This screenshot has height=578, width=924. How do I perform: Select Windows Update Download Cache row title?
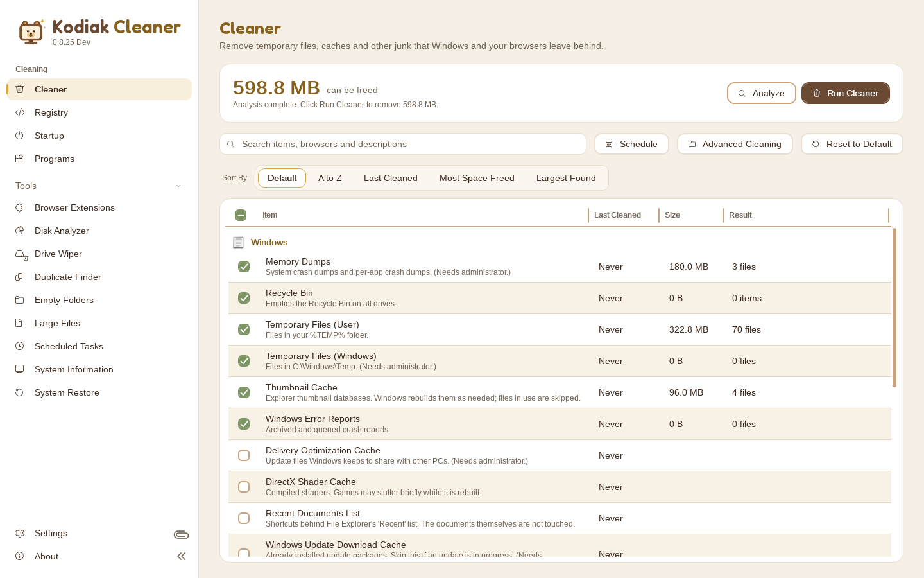[x=336, y=545]
